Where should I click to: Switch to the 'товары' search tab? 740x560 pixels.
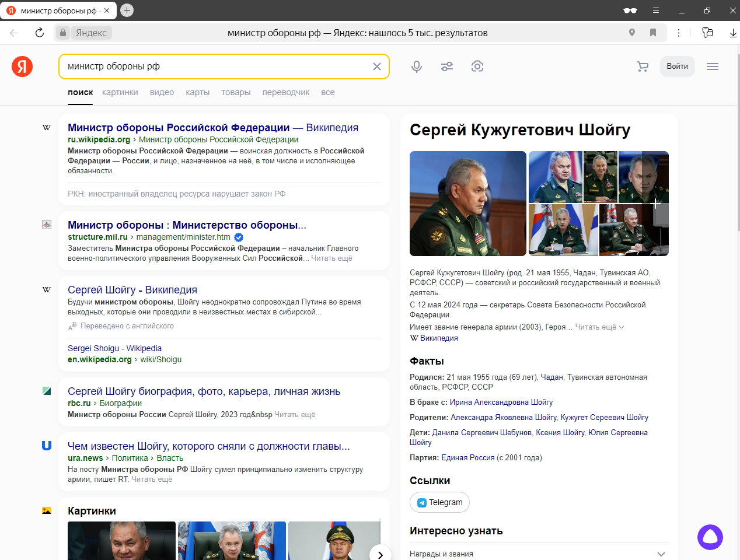coord(236,92)
